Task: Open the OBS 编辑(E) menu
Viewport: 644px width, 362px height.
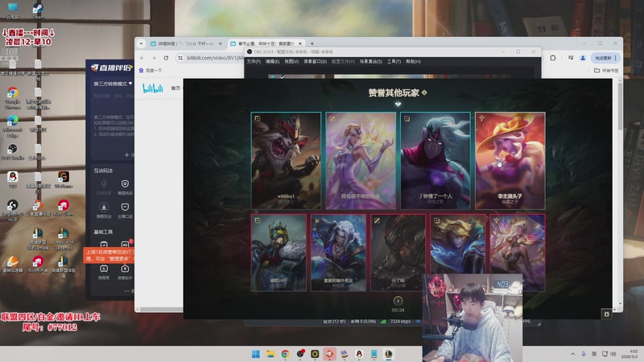Action: tap(272, 62)
